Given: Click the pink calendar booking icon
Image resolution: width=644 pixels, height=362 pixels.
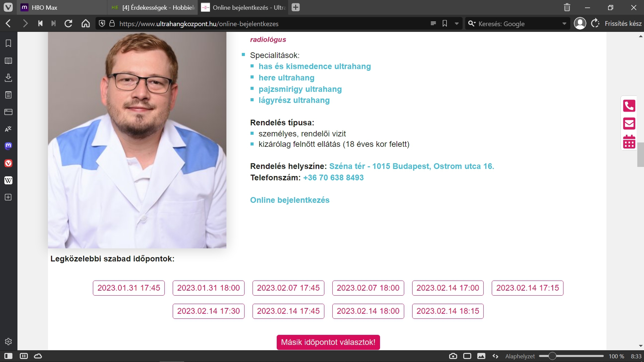Looking at the screenshot, I should coord(629,142).
